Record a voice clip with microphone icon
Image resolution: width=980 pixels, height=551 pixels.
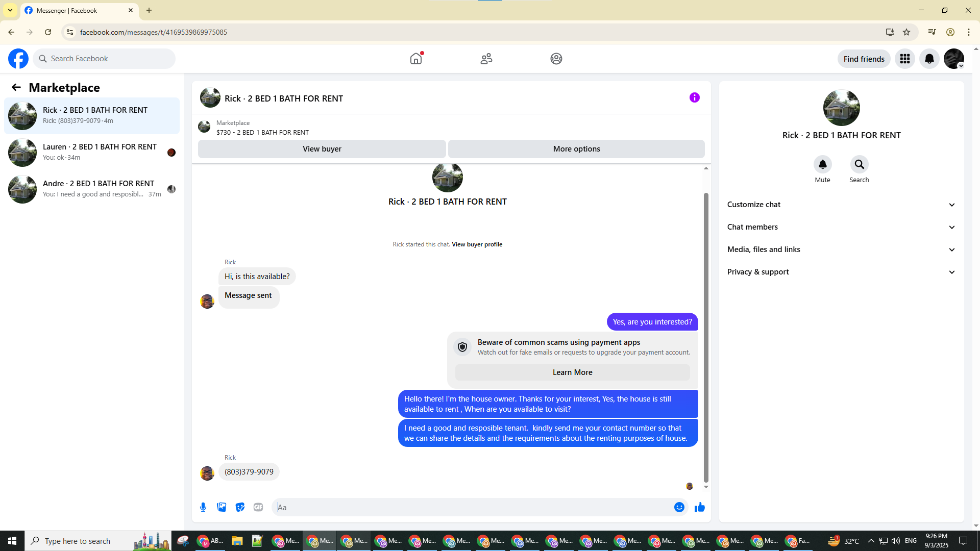coord(203,507)
